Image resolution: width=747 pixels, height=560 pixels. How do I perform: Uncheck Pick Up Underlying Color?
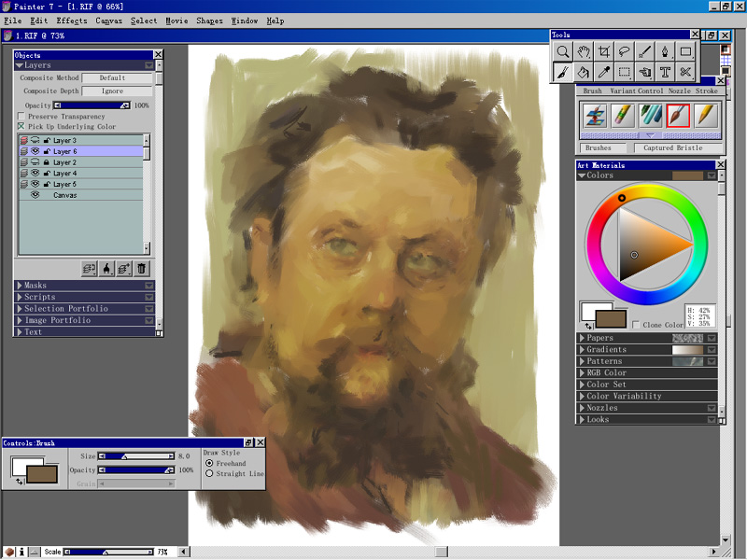tap(21, 126)
